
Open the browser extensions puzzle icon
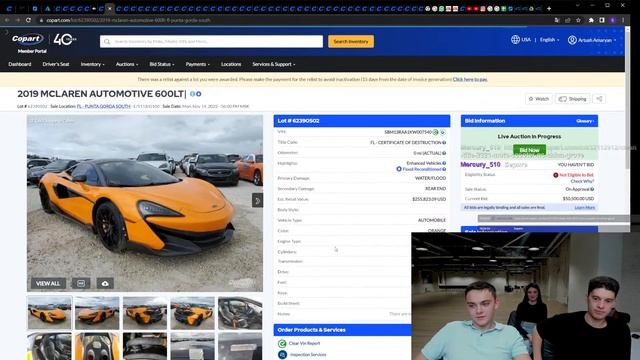(591, 20)
